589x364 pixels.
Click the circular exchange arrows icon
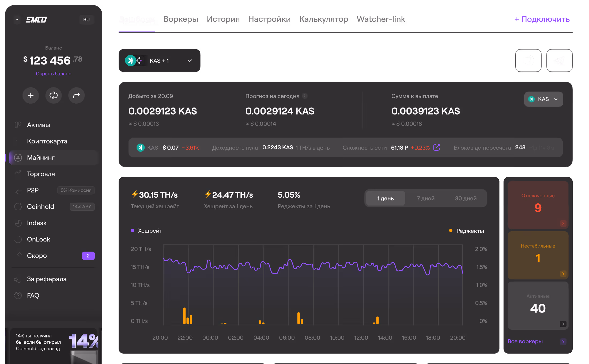[54, 95]
